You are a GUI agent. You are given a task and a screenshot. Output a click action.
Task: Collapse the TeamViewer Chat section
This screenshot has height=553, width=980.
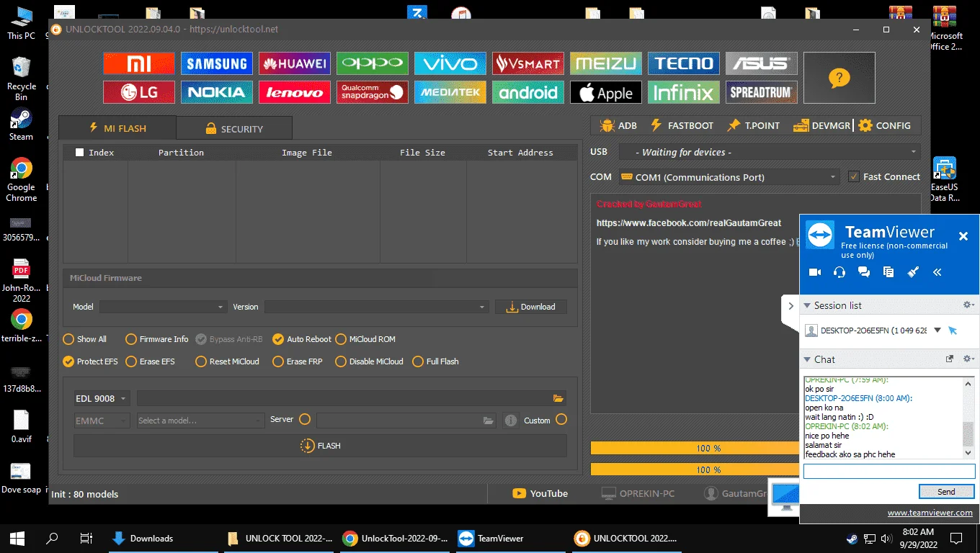[x=808, y=359]
